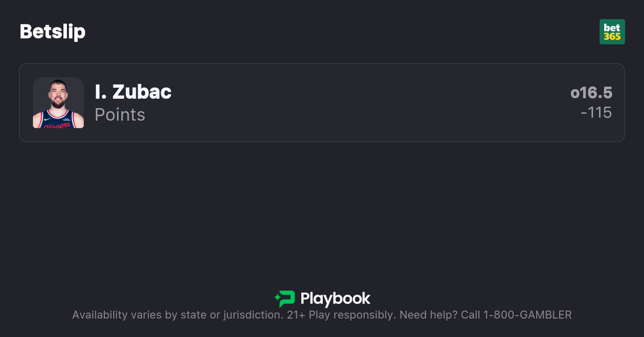Toggle the o16.5 over line selection
This screenshot has width=644, height=337.
pos(591,93)
